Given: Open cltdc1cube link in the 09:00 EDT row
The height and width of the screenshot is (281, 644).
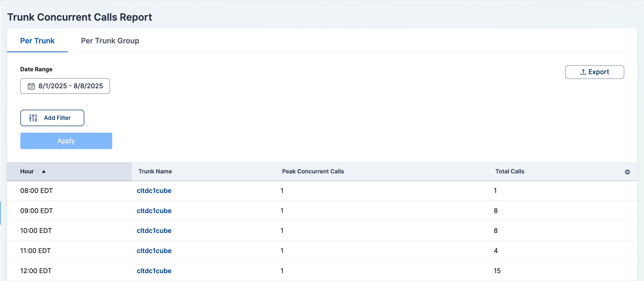Looking at the screenshot, I should pos(154,211).
